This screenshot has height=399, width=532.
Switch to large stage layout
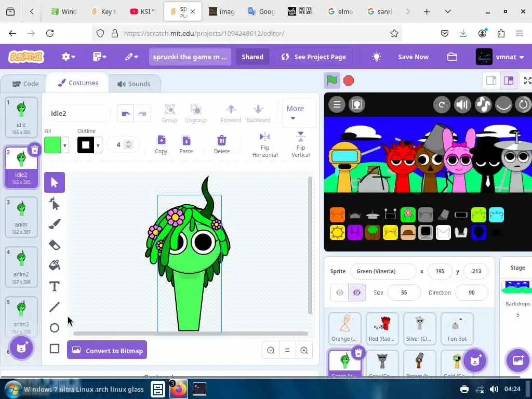508,81
